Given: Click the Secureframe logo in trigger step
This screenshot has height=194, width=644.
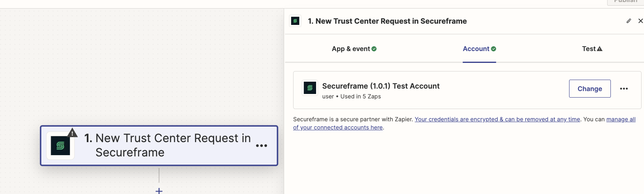Looking at the screenshot, I should tap(60, 146).
